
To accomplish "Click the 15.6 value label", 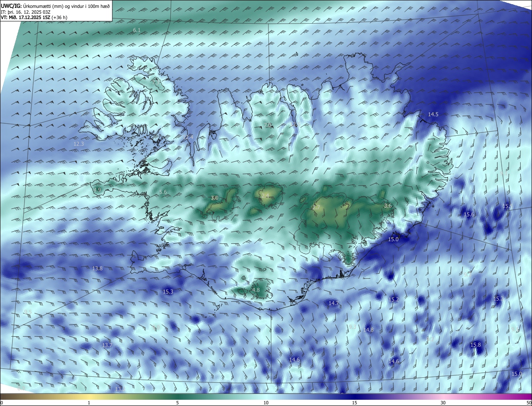I will coord(469,215).
